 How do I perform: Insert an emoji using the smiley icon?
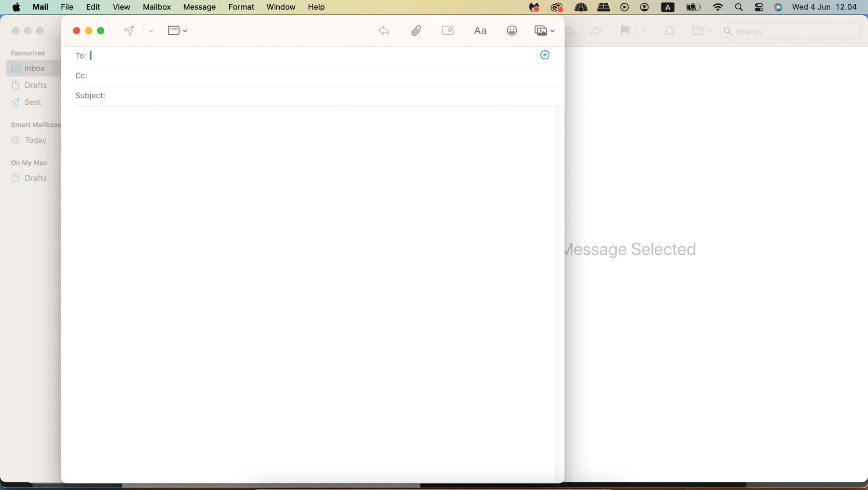coord(512,31)
